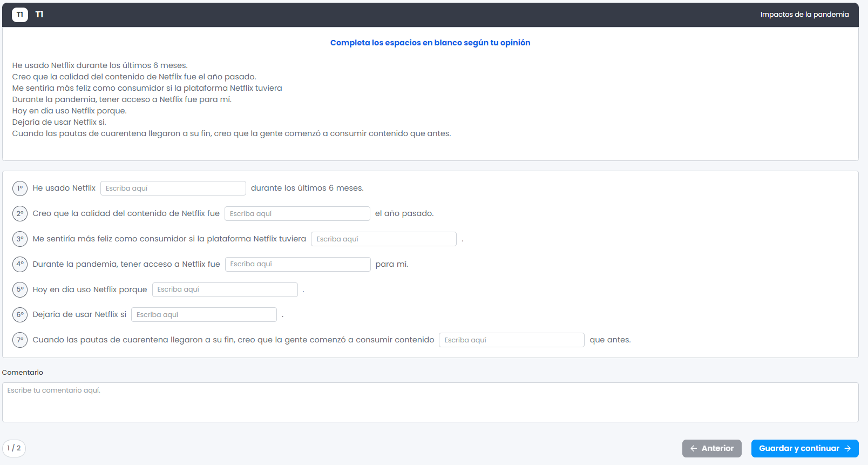Click the right arrow icon in Guardar y continuar

847,448
